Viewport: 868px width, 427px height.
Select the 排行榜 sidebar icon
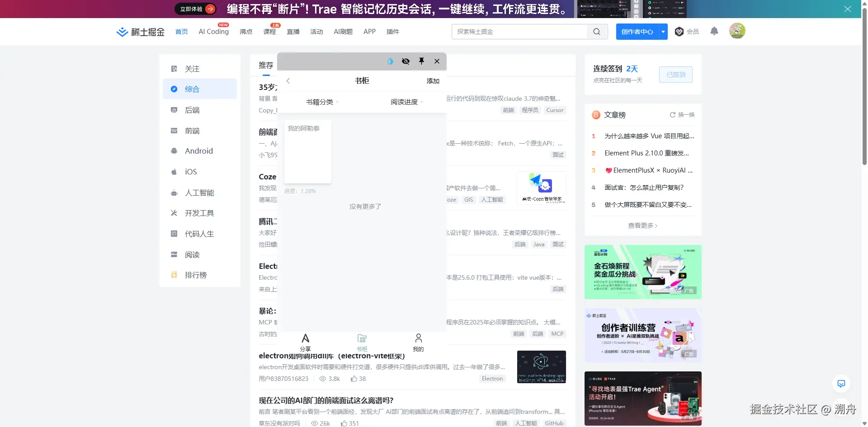point(174,275)
